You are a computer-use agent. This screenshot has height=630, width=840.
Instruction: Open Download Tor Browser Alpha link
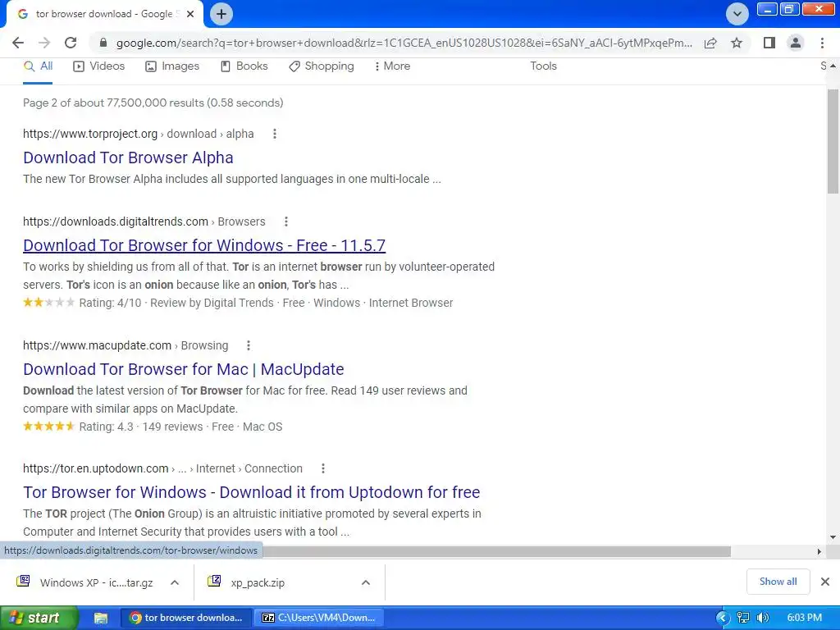(128, 157)
